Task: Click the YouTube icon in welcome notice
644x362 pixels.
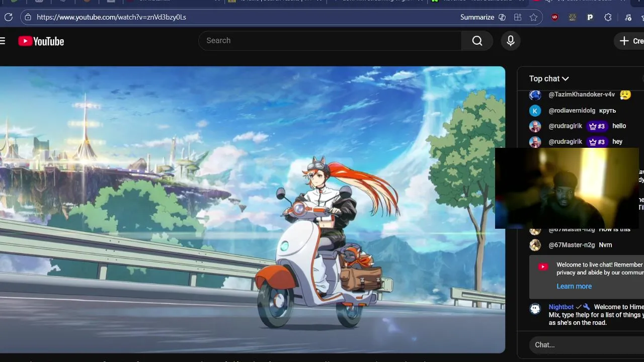Action: (543, 267)
